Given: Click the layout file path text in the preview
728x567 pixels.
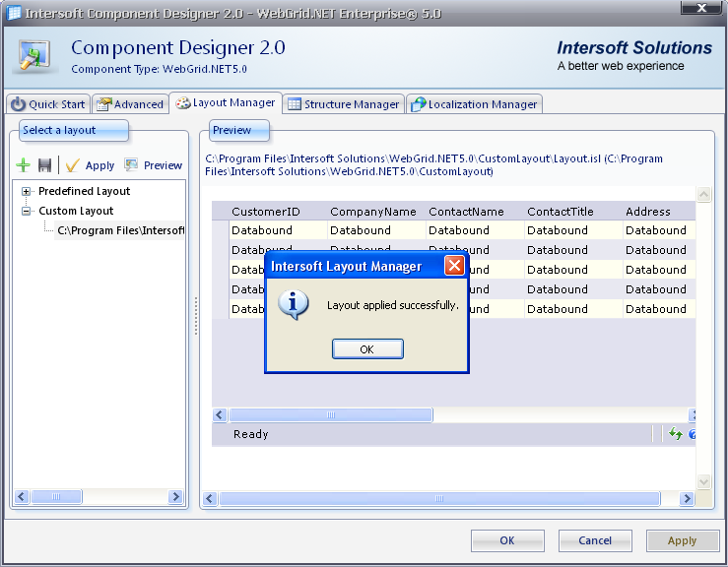Looking at the screenshot, I should pos(433,164).
